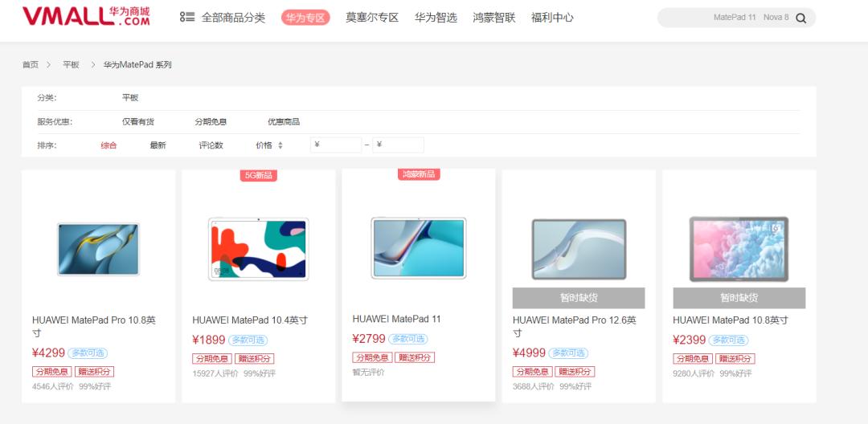
Task: Open HUAWEI MatePad 10.8英寸 title
Action: tap(731, 320)
